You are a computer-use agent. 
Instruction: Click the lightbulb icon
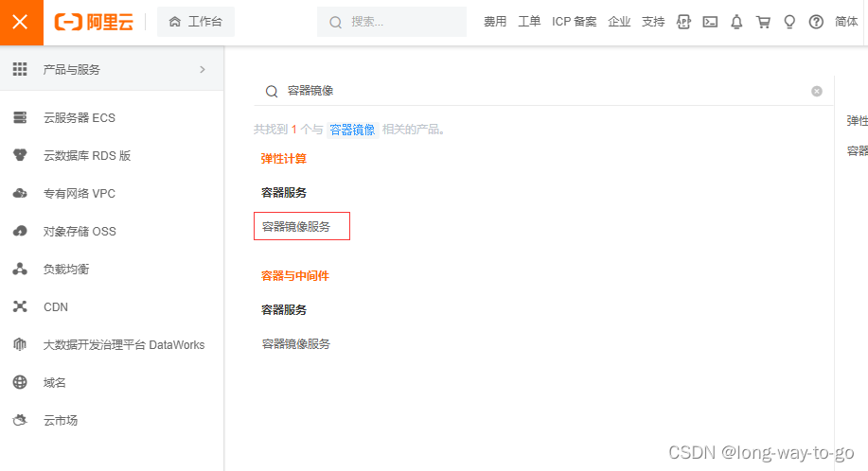(x=790, y=22)
